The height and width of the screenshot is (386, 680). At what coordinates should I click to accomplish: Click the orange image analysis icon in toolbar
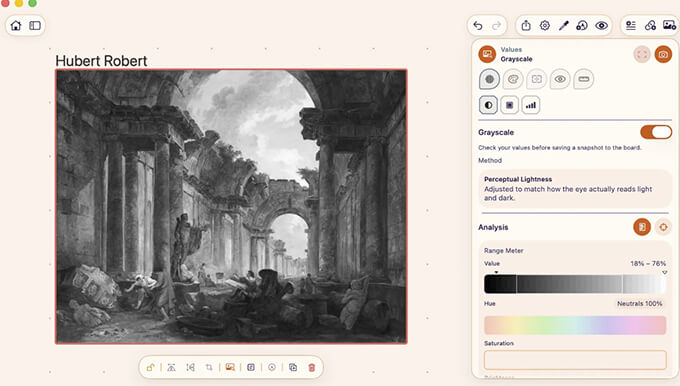click(x=230, y=367)
